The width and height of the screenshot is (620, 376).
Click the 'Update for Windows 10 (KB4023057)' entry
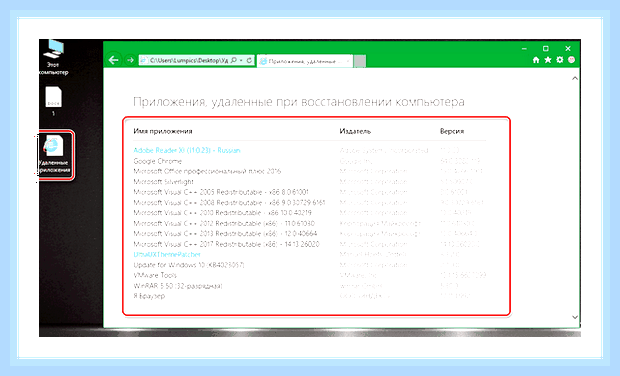pyautogui.click(x=189, y=265)
